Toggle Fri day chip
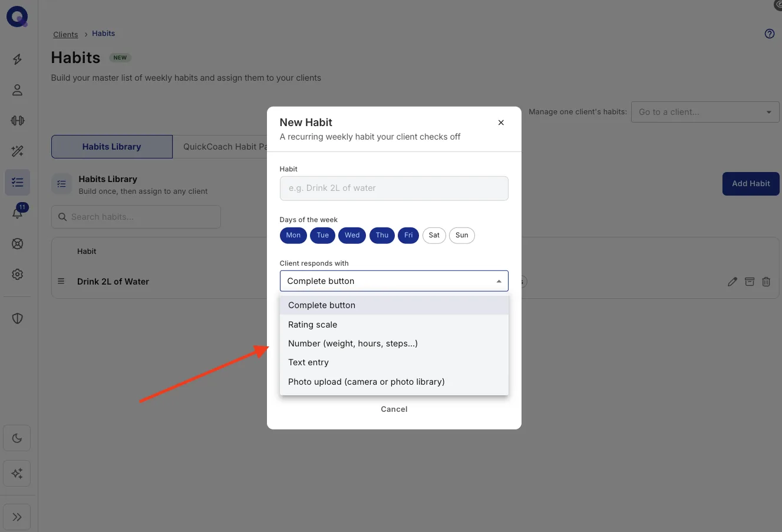Image resolution: width=782 pixels, height=532 pixels. [408, 235]
